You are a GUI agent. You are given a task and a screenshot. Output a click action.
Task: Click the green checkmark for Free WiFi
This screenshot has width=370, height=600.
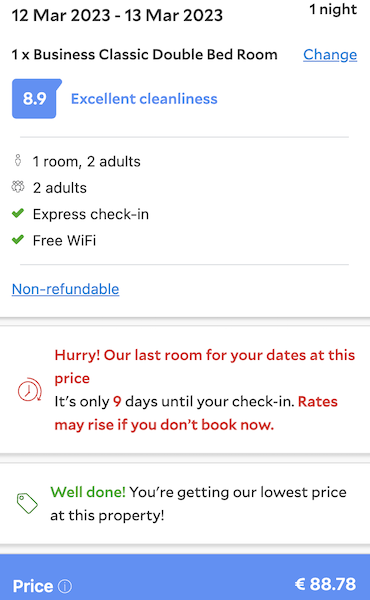tap(18, 240)
